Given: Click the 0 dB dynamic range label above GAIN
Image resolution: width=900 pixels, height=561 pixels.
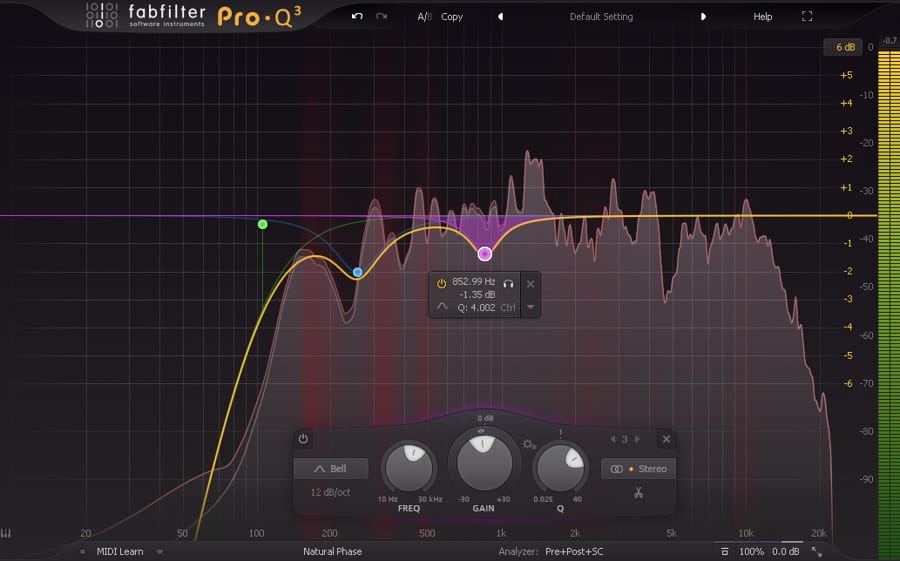Looking at the screenshot, I should [x=485, y=418].
